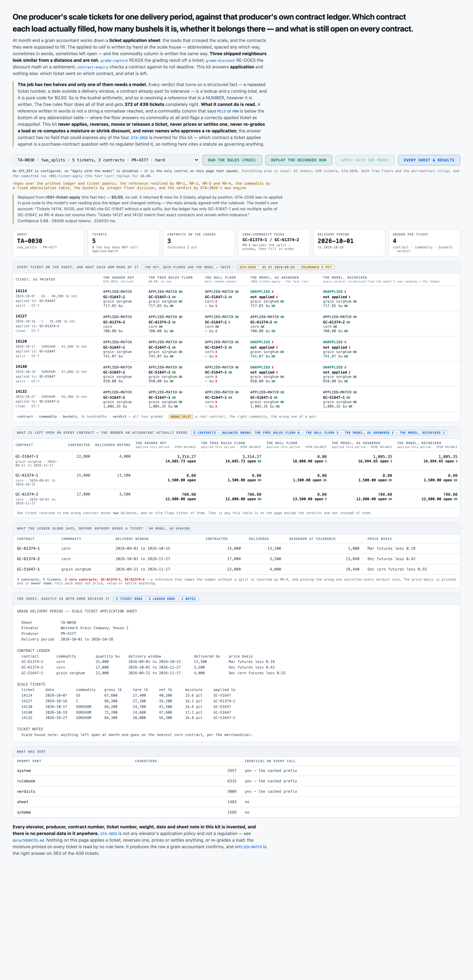This screenshot has height=980, width=473.
Task: Select the CONTRACTS ON THE LEDGER card
Action: click(x=199, y=243)
